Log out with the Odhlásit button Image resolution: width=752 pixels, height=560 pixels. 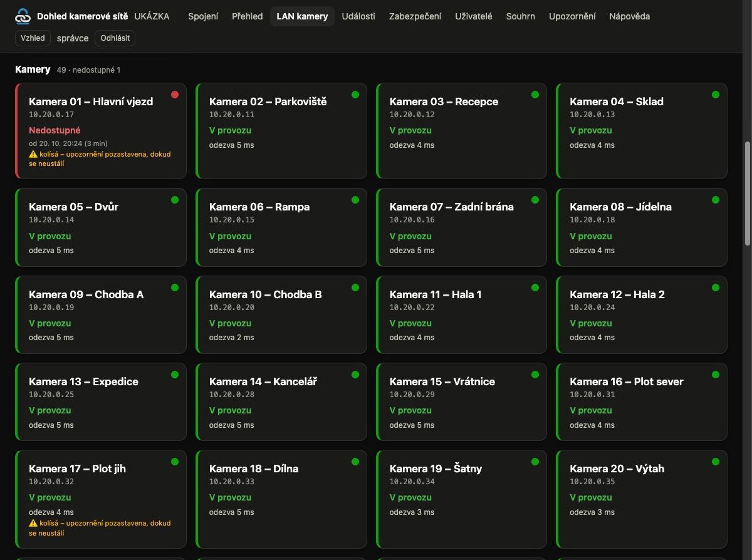(x=115, y=38)
